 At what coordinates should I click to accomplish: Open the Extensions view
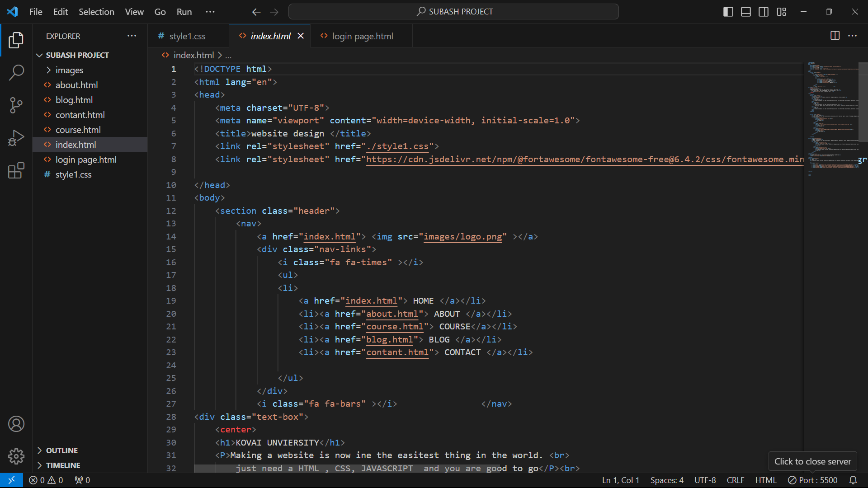[x=16, y=171]
